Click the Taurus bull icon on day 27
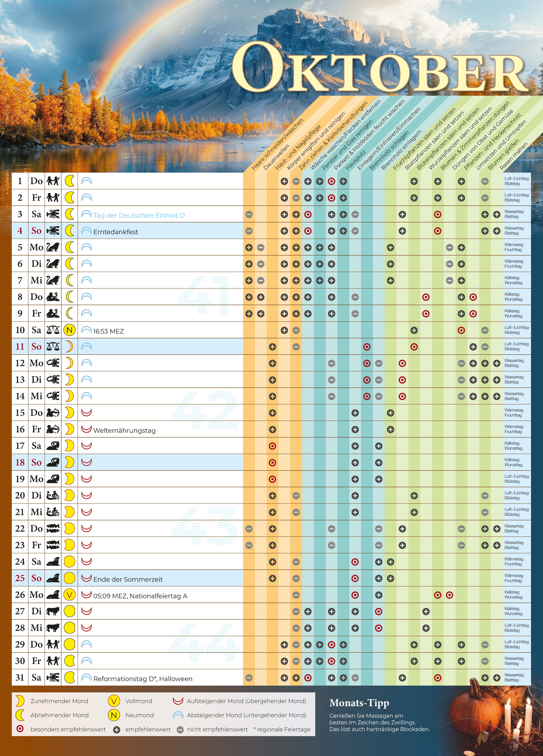 (x=53, y=611)
